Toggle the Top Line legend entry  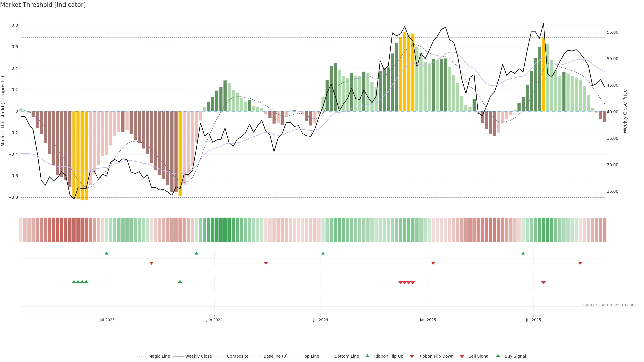pos(311,356)
